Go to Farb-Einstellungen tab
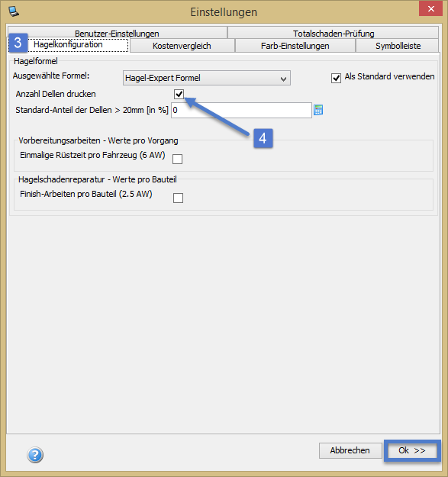The image size is (448, 477). click(295, 46)
